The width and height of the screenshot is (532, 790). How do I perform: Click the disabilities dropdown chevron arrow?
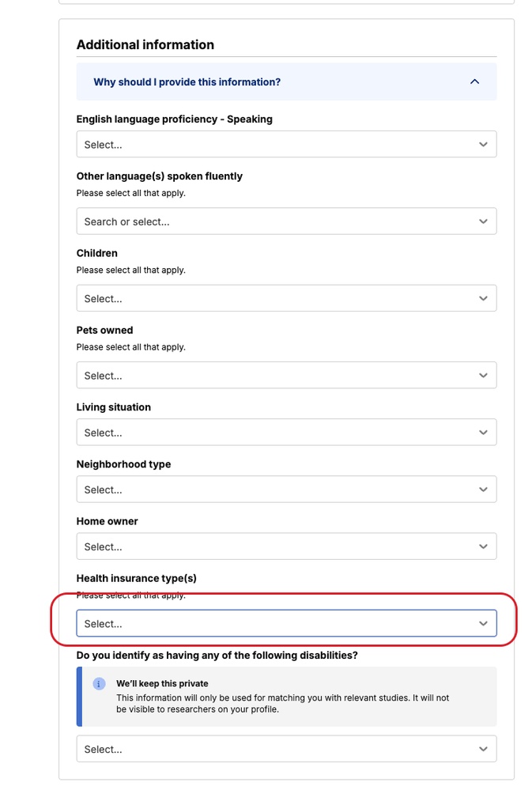tap(483, 749)
